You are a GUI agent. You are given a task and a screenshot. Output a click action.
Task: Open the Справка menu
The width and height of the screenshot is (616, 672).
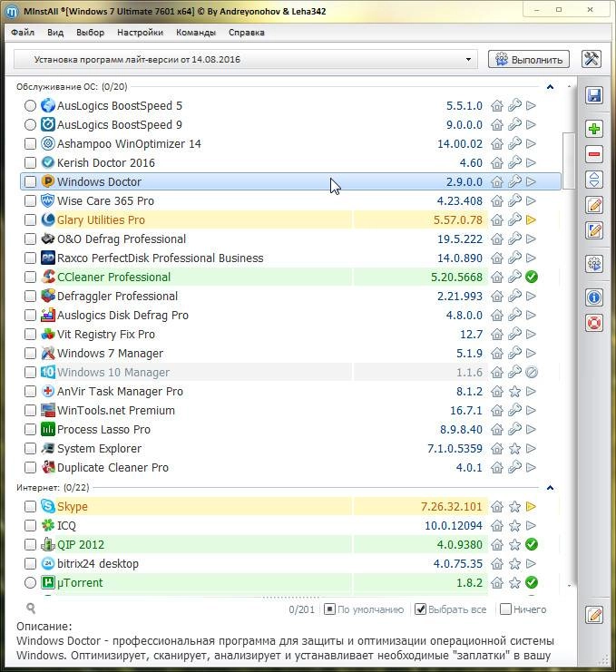tap(247, 33)
